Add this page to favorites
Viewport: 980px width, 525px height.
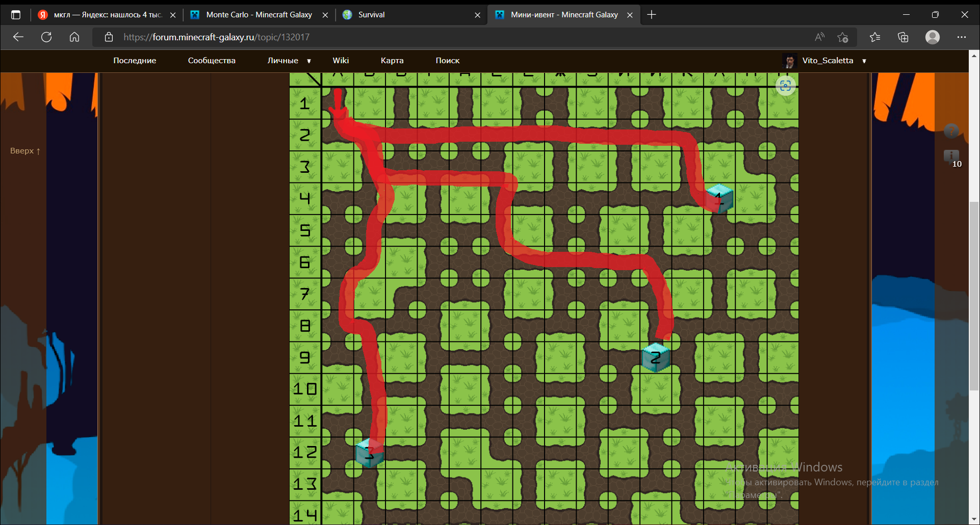tap(842, 37)
